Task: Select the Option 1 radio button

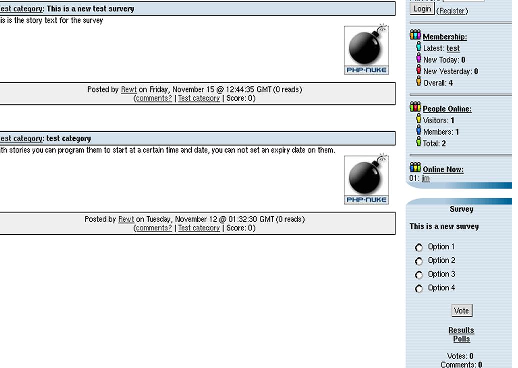Action: 419,247
